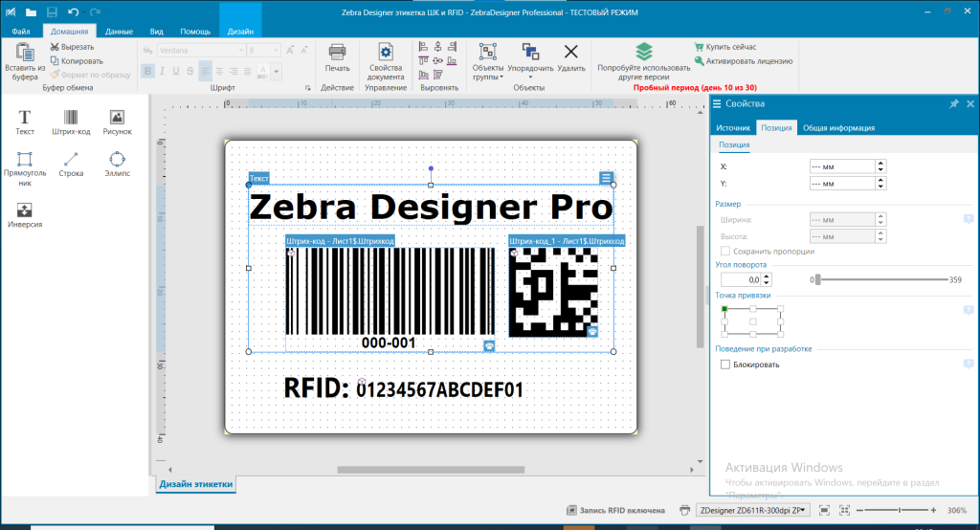
Task: Open the font color dropdown arrow
Action: click(x=277, y=71)
